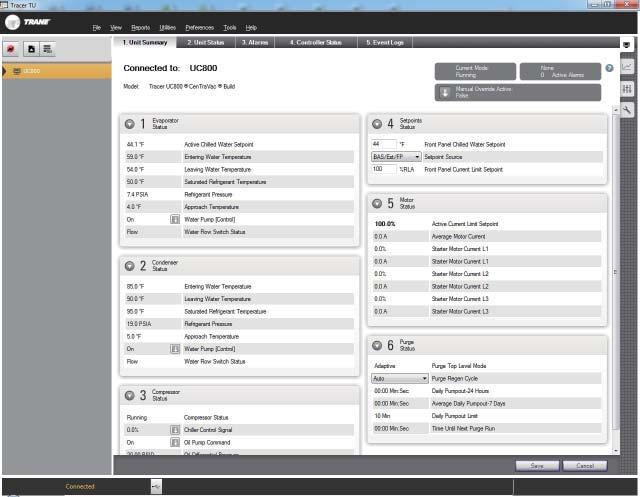
Task: Click the override icon beside Evaporator Water Pump
Action: pyautogui.click(x=175, y=220)
